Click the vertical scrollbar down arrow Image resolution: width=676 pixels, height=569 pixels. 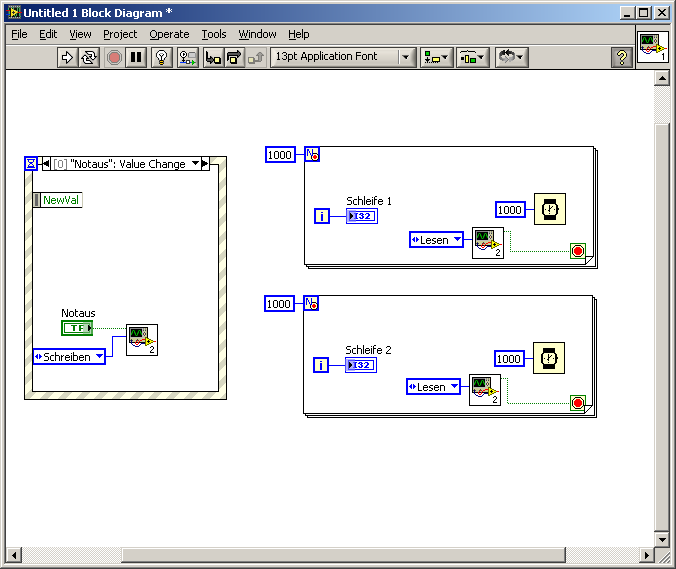point(662,539)
